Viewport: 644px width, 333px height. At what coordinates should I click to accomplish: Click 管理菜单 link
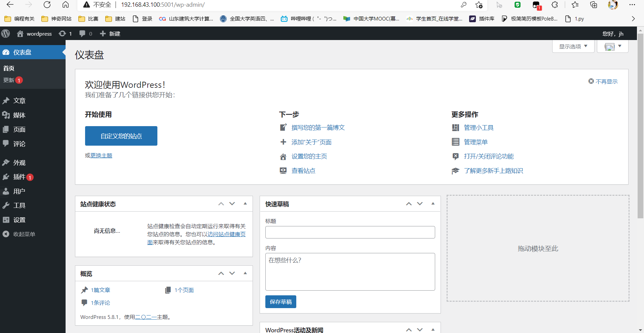476,142
